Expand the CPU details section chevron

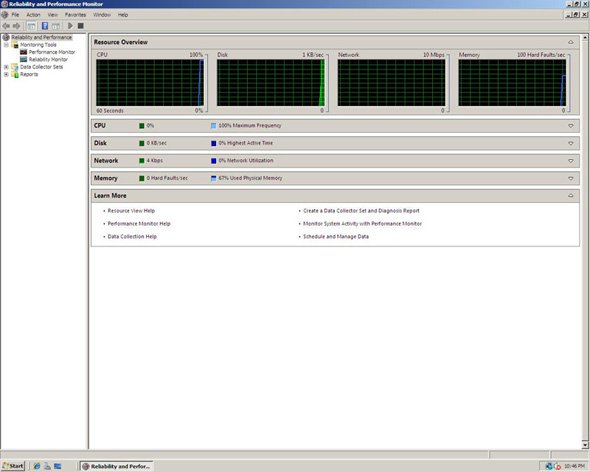571,126
